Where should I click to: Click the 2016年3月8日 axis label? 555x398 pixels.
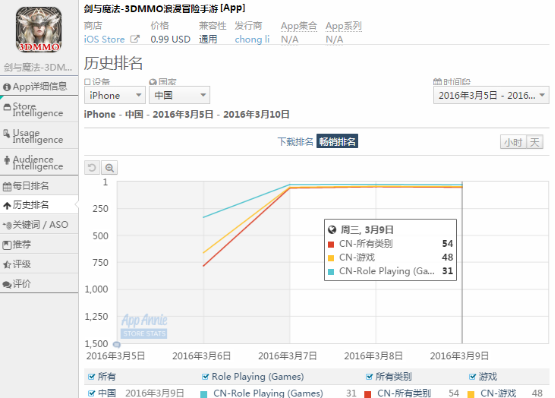coord(373,356)
